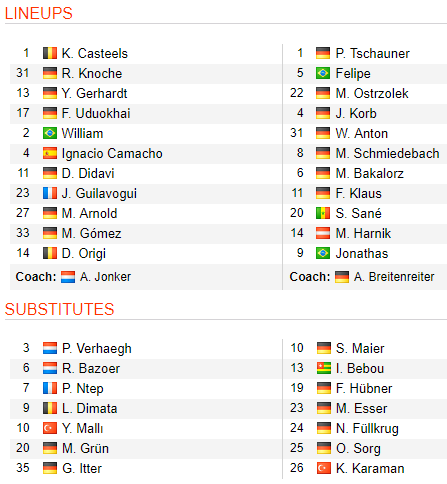Click the Spanish flag next to Ignacio Camacho
The width and height of the screenshot is (447, 484).
(50, 153)
